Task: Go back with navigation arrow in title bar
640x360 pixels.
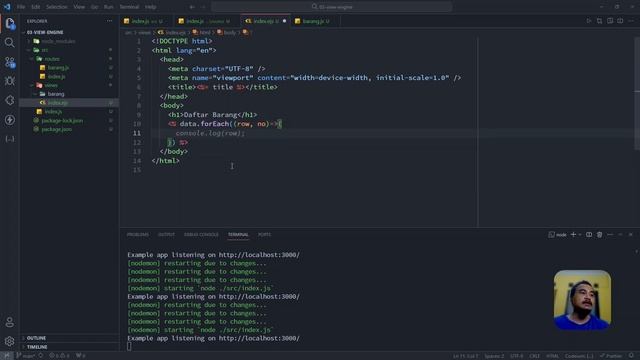Action: pos(192,7)
